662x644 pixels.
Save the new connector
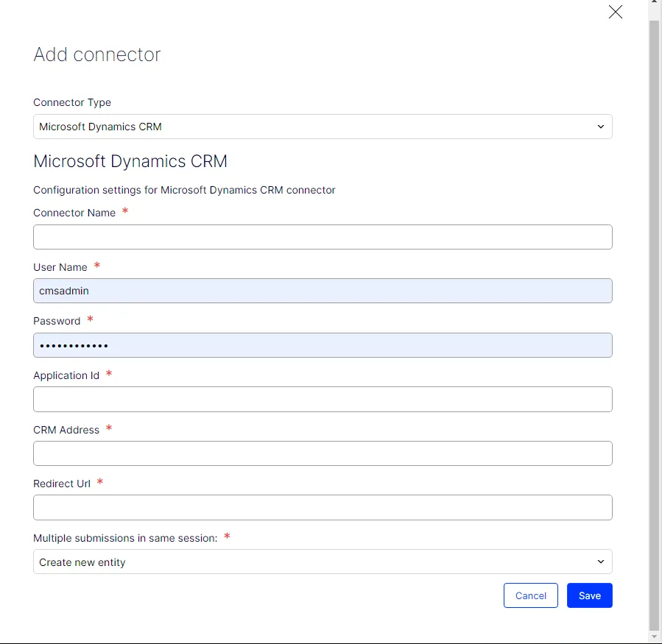point(589,595)
